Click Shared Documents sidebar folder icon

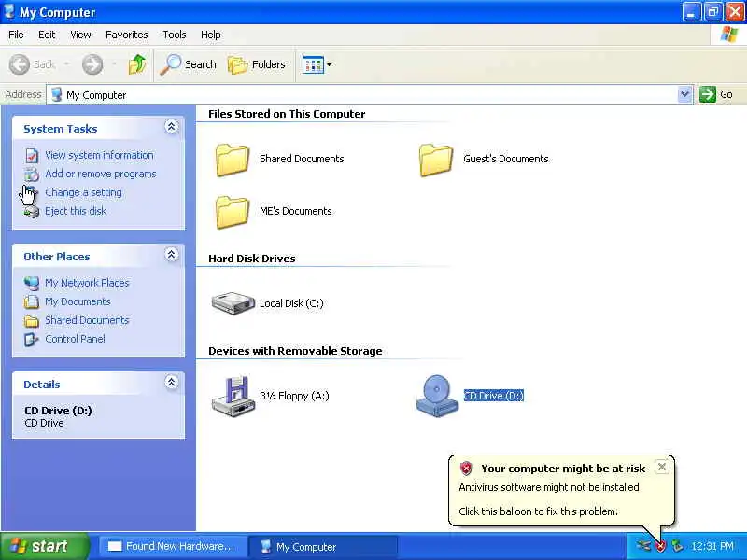coord(32,321)
